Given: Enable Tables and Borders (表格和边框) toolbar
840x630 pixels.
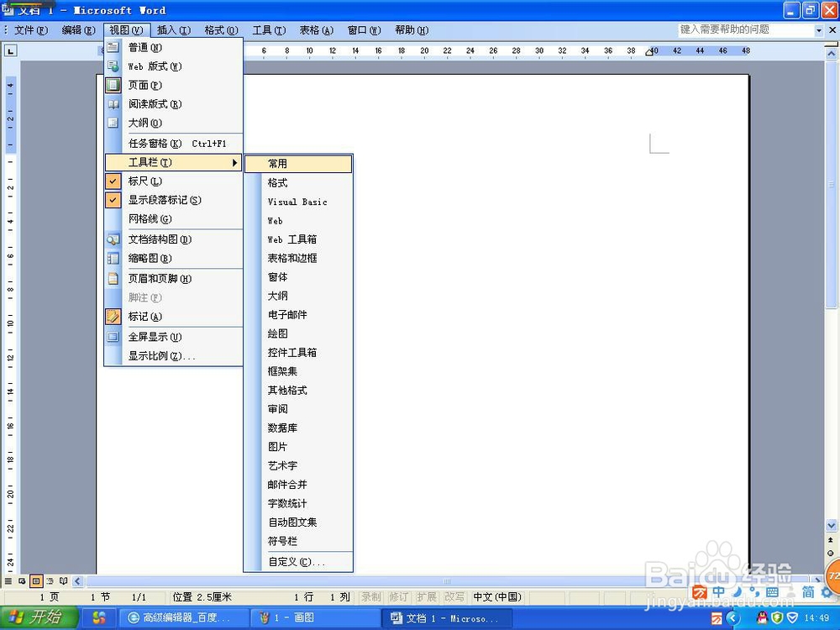Looking at the screenshot, I should click(x=298, y=258).
